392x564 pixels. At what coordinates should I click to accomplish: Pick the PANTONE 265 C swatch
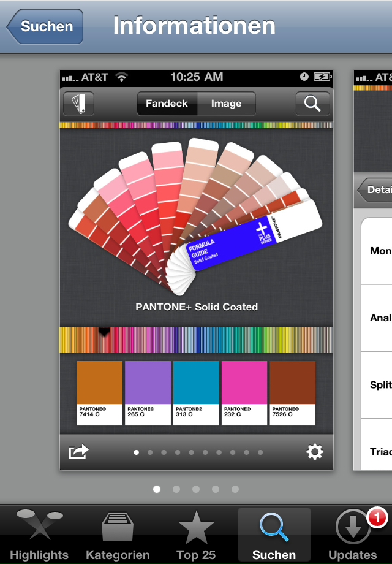coord(148,393)
